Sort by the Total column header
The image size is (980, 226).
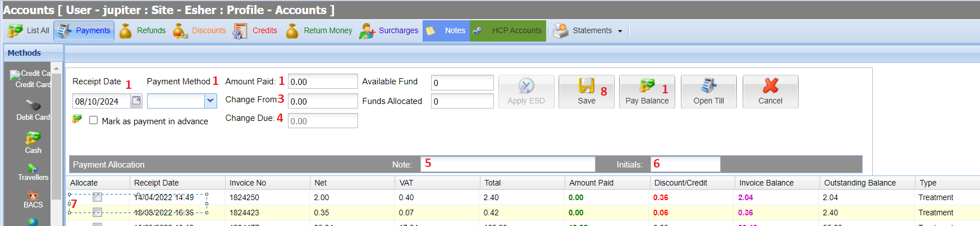pyautogui.click(x=522, y=183)
